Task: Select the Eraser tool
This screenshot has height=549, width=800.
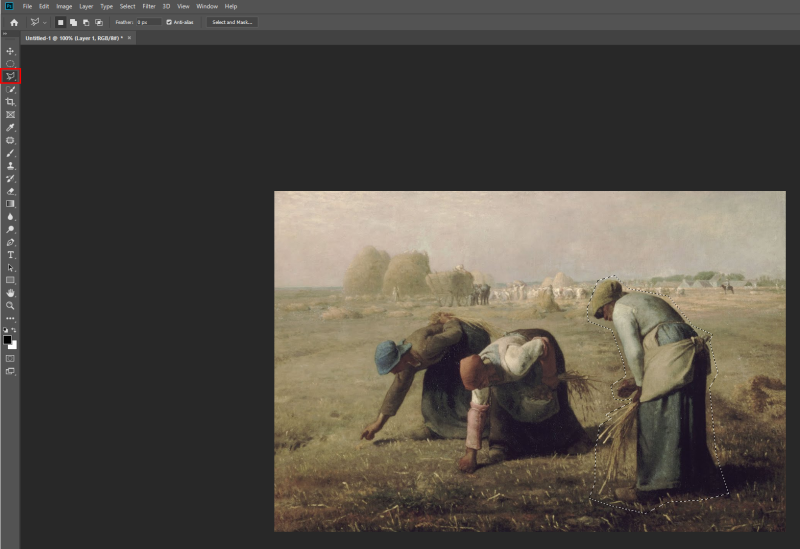Action: tap(10, 191)
